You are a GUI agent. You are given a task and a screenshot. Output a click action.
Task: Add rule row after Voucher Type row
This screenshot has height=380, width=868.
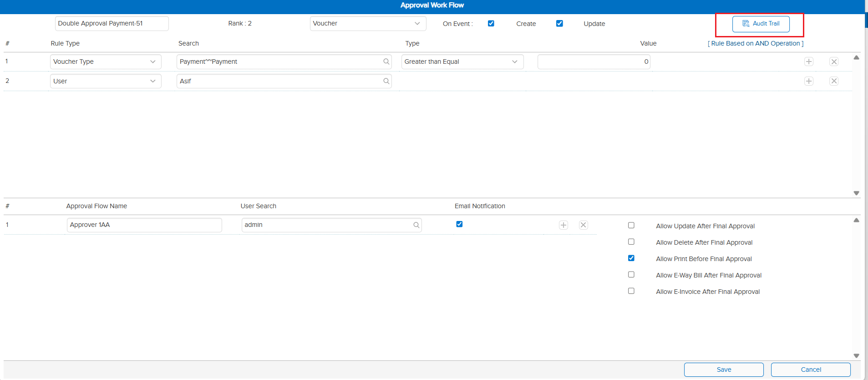point(809,62)
